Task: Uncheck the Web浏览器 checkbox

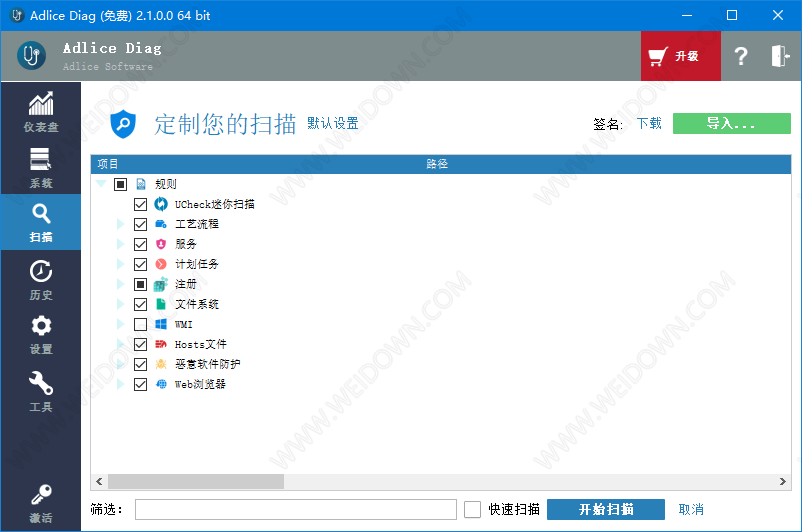Action: [140, 384]
